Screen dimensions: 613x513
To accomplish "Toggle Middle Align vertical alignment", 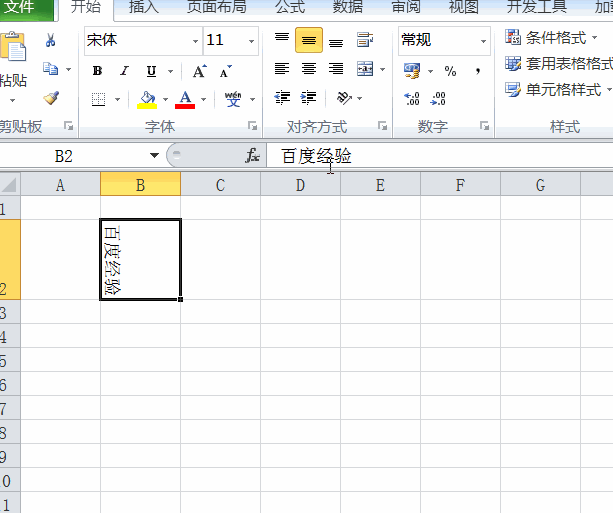I will click(309, 40).
